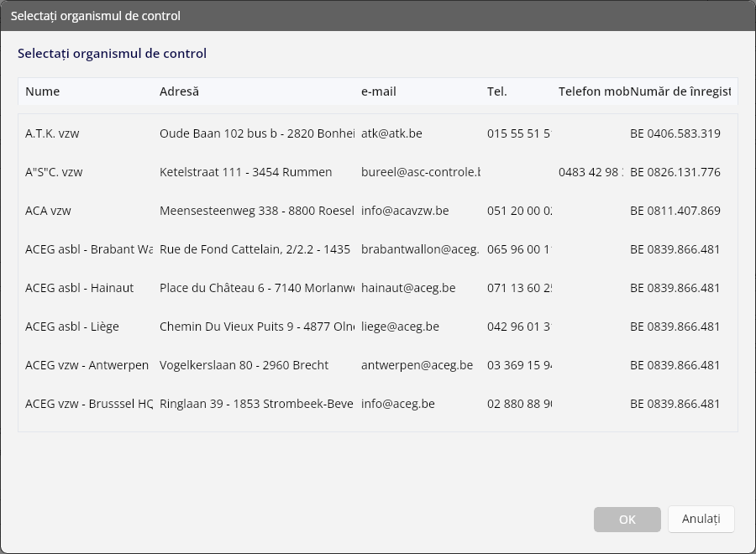Select ACEG vzw - Brusssel HQ name
This screenshot has height=554, width=756.
(x=89, y=404)
